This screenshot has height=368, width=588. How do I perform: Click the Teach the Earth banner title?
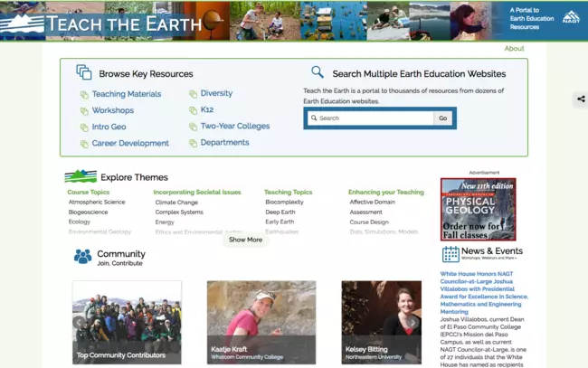pos(124,24)
